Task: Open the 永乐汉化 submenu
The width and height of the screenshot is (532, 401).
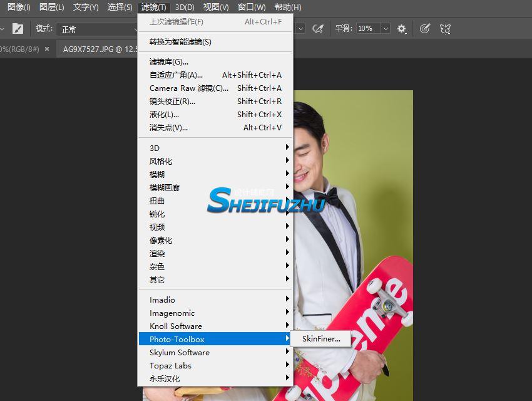Action: point(215,378)
